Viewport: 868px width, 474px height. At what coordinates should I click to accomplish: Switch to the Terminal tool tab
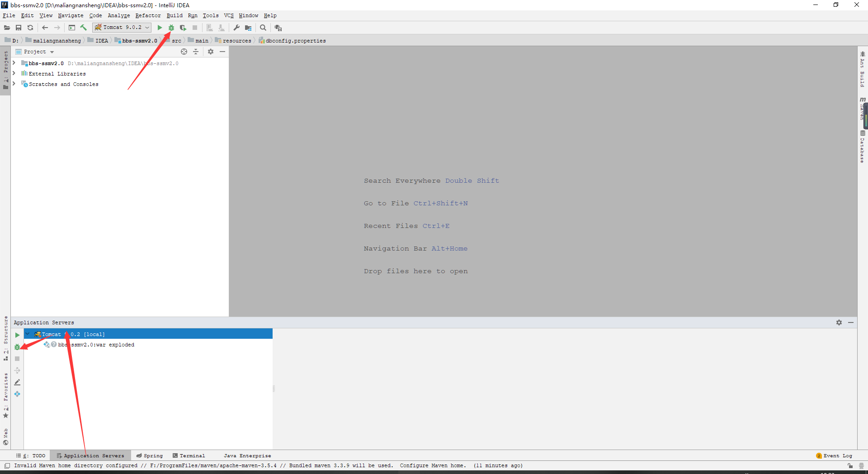point(189,455)
